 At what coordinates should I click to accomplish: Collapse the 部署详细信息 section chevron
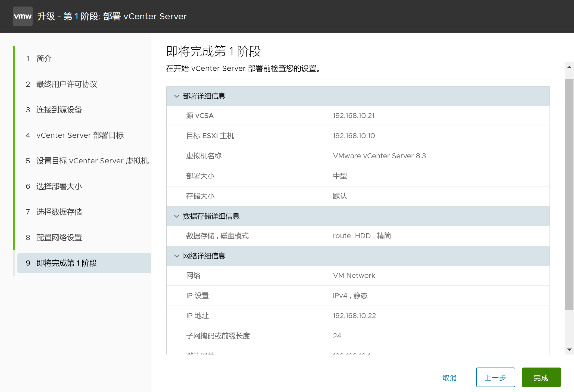pos(177,96)
